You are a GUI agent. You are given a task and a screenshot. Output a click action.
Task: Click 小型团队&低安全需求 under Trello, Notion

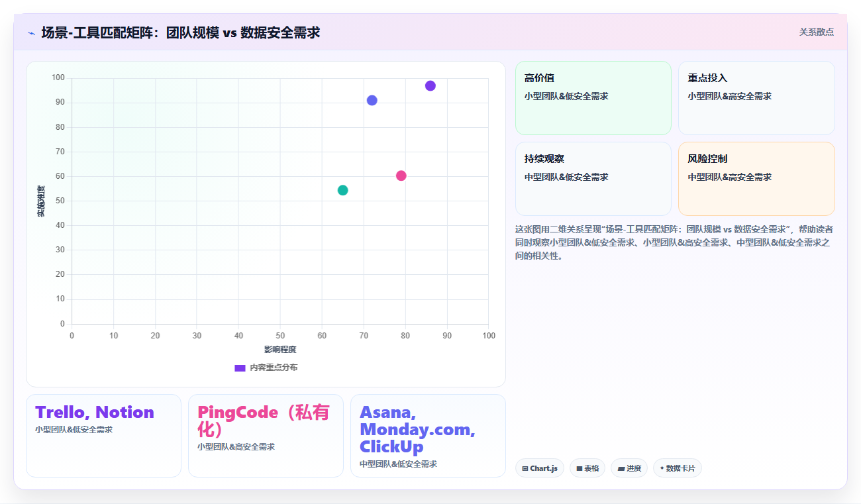(x=74, y=430)
